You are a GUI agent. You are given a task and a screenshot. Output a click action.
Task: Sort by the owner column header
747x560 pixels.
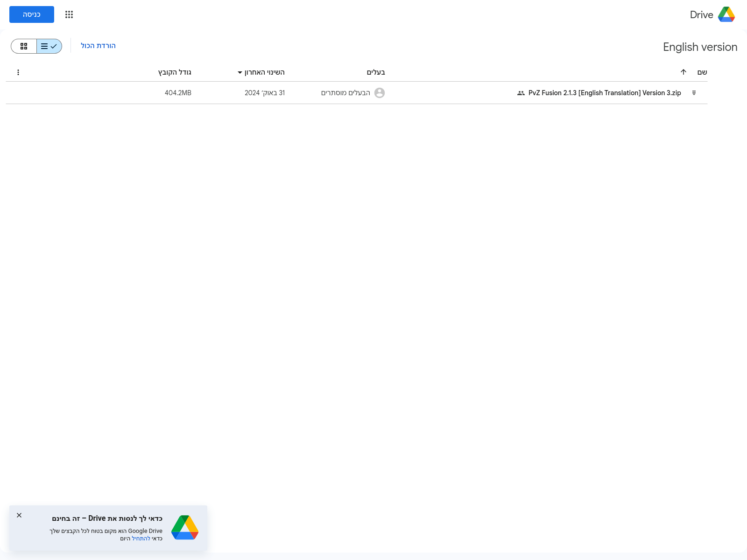coord(376,72)
